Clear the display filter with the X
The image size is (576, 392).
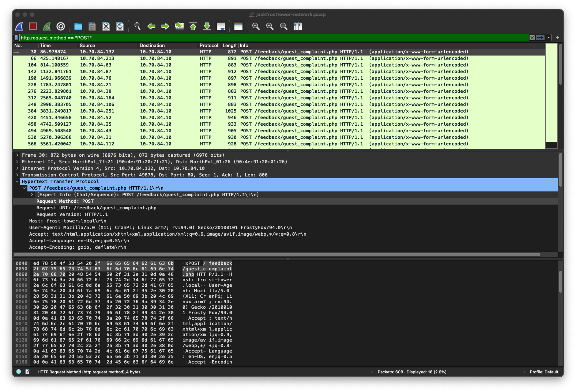pos(532,38)
